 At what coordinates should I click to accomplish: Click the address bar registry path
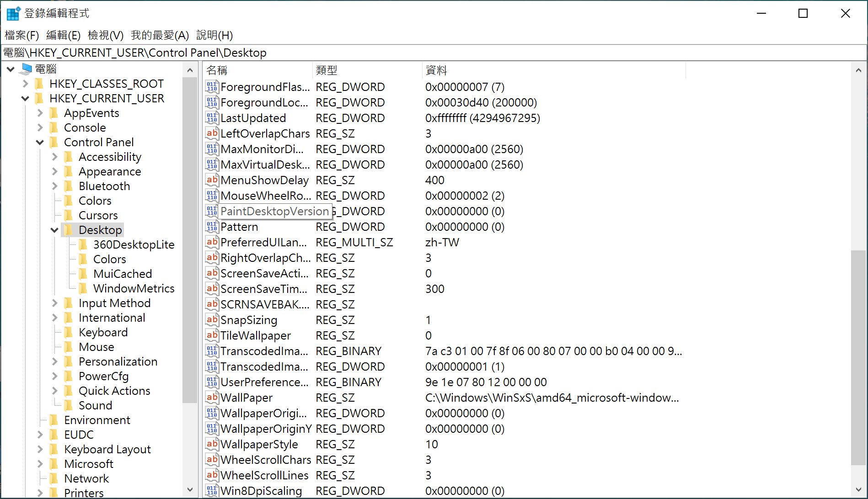(135, 53)
